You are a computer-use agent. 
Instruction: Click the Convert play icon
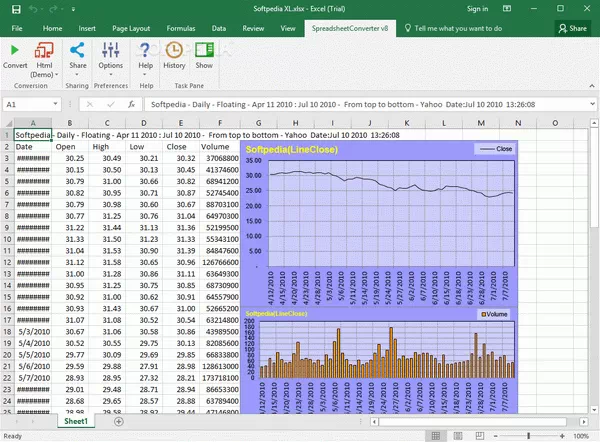pos(15,50)
